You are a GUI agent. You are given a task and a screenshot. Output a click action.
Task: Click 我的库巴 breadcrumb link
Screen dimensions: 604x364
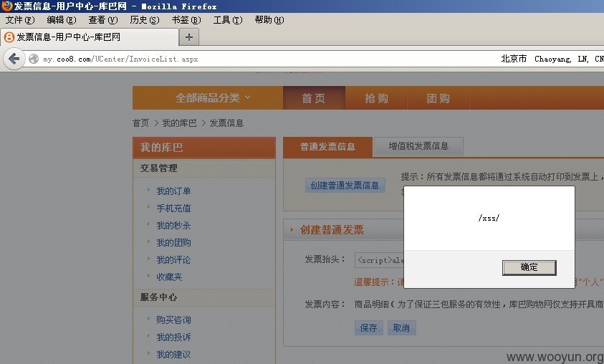179,123
